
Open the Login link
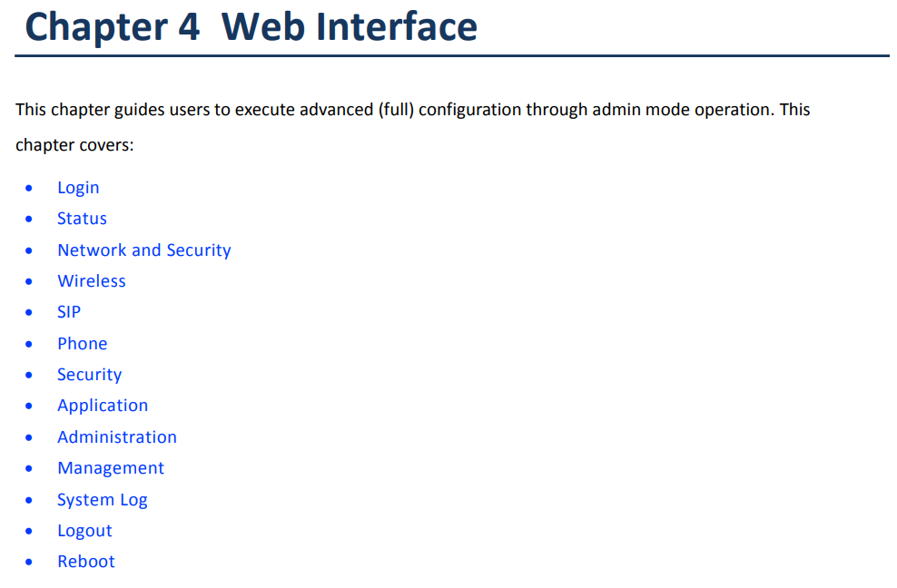78,188
